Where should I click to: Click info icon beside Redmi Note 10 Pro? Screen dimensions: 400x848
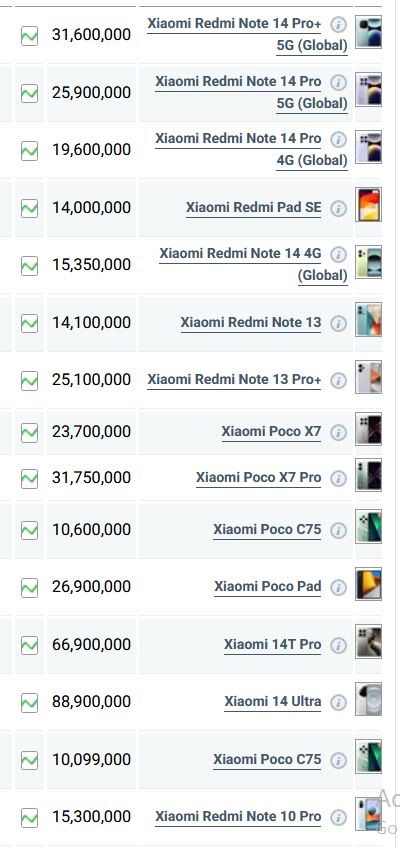(x=338, y=817)
